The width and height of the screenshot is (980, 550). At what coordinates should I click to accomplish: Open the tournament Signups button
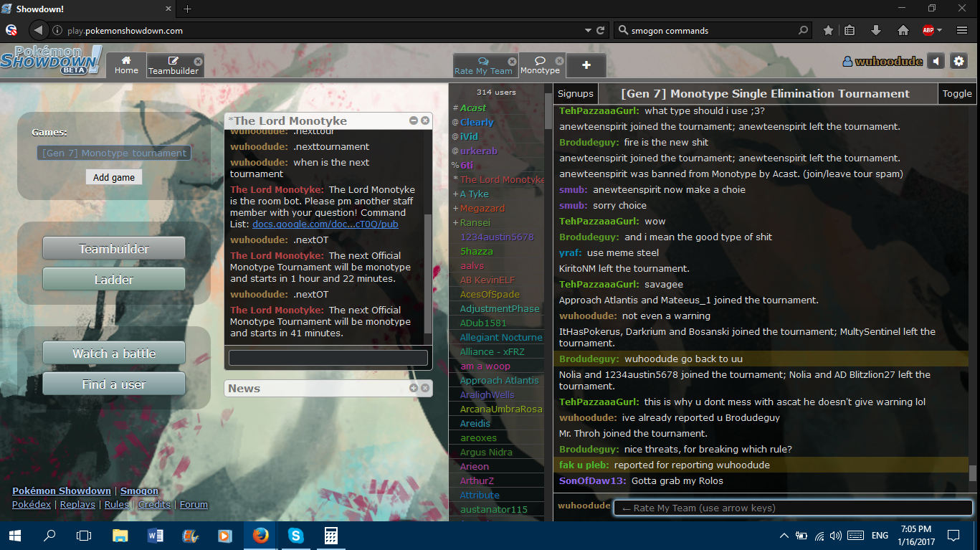tap(576, 93)
